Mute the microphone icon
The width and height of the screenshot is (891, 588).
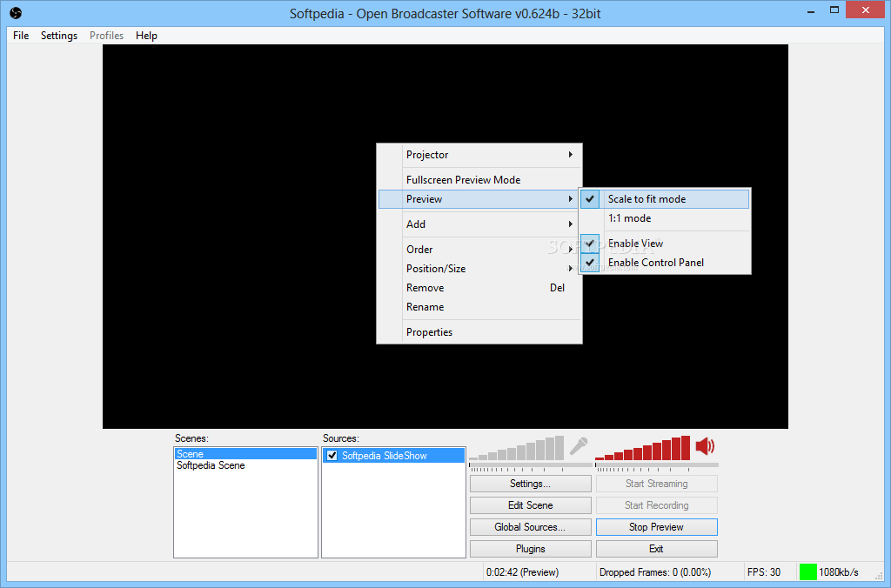pos(579,446)
